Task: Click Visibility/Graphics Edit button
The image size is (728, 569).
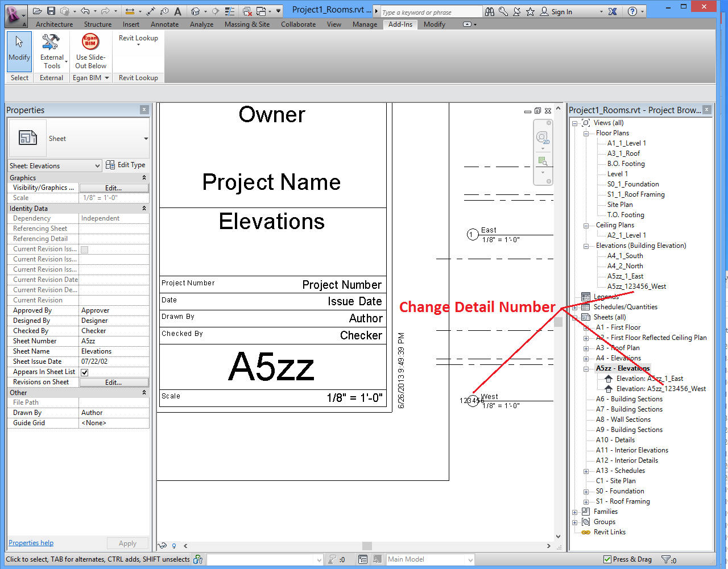Action: 114,188
